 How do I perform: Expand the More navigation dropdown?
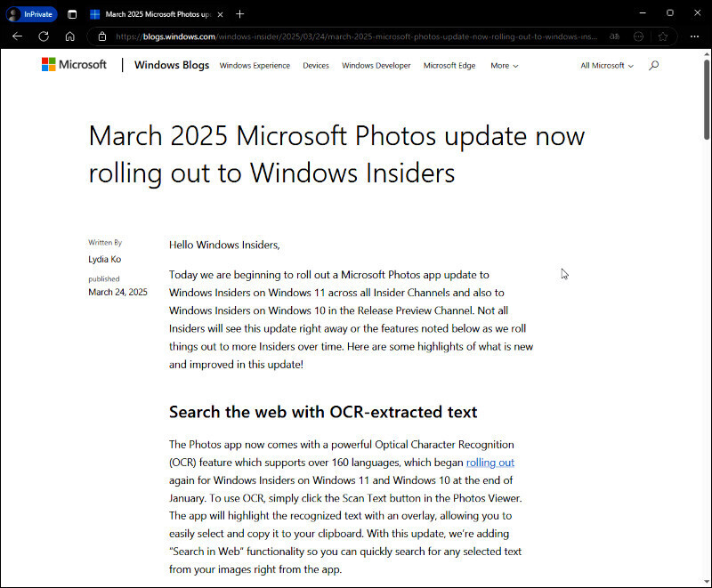click(x=505, y=65)
